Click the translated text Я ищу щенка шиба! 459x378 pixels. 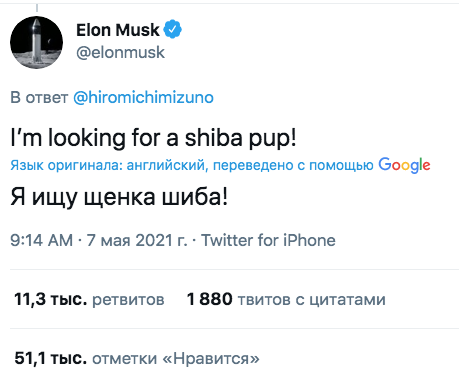tap(119, 197)
